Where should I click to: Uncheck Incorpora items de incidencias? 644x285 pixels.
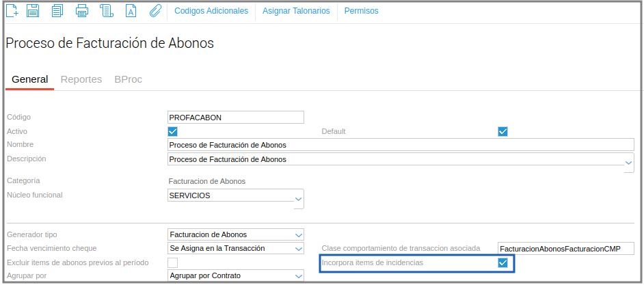point(503,262)
